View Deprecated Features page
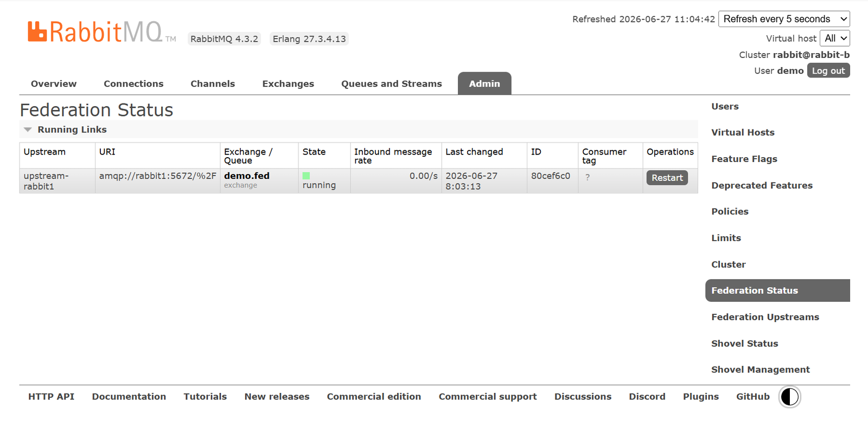This screenshot has height=433, width=868. [762, 185]
